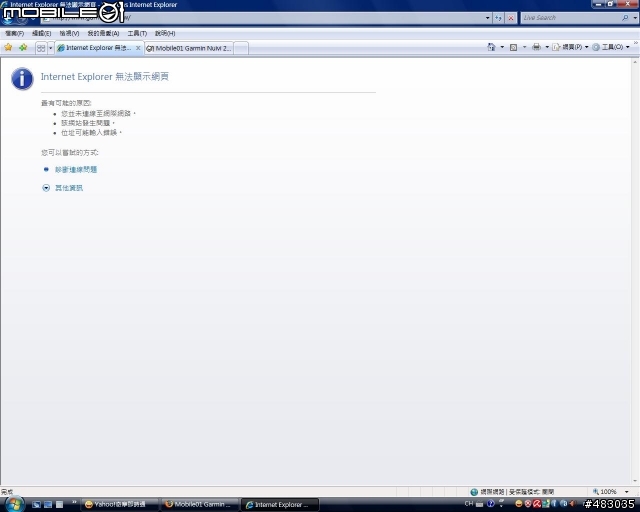The height and width of the screenshot is (512, 640).
Task: Open the 說明(H) help menu
Action: [x=165, y=33]
